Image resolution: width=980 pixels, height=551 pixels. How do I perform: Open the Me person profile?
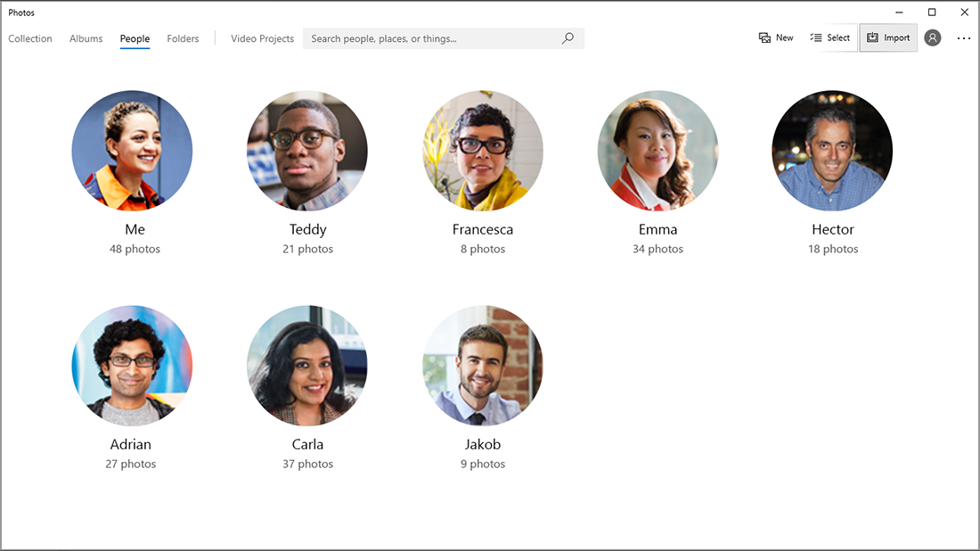pos(132,150)
